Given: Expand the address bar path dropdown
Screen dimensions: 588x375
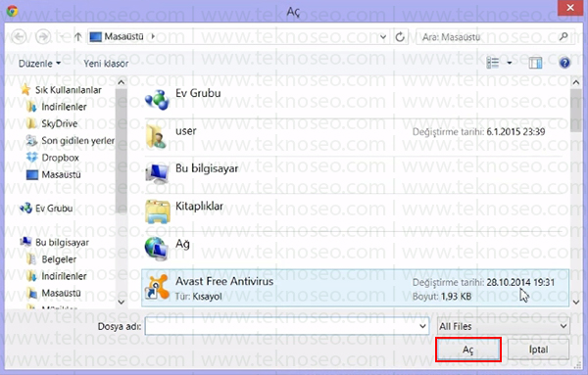Looking at the screenshot, I should 383,36.
